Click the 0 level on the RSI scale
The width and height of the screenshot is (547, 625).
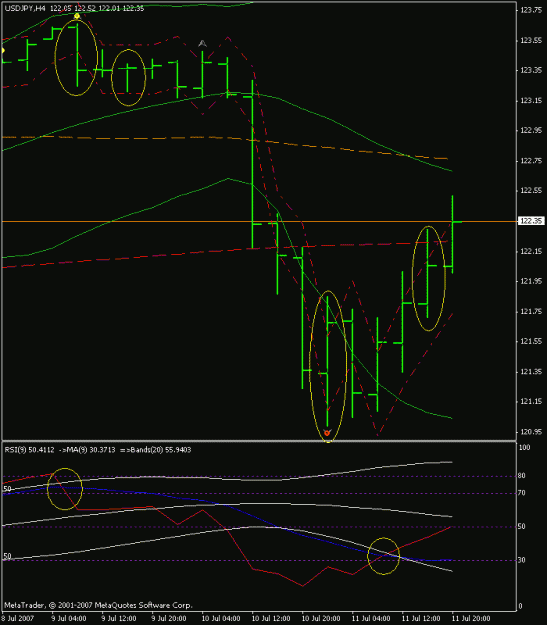pos(520,606)
